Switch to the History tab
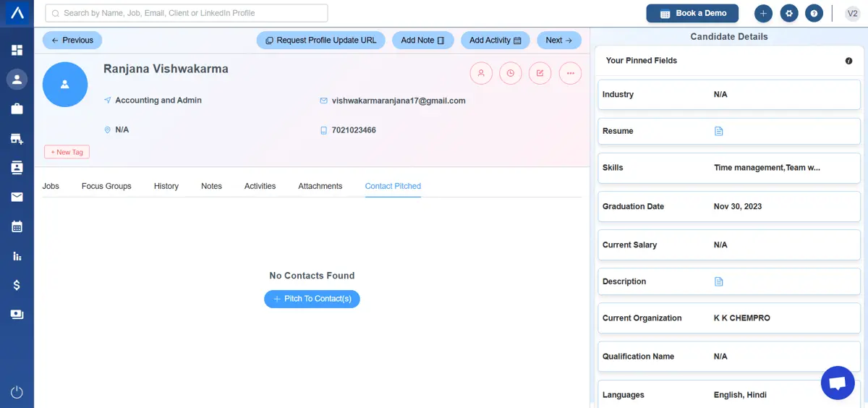 click(166, 186)
